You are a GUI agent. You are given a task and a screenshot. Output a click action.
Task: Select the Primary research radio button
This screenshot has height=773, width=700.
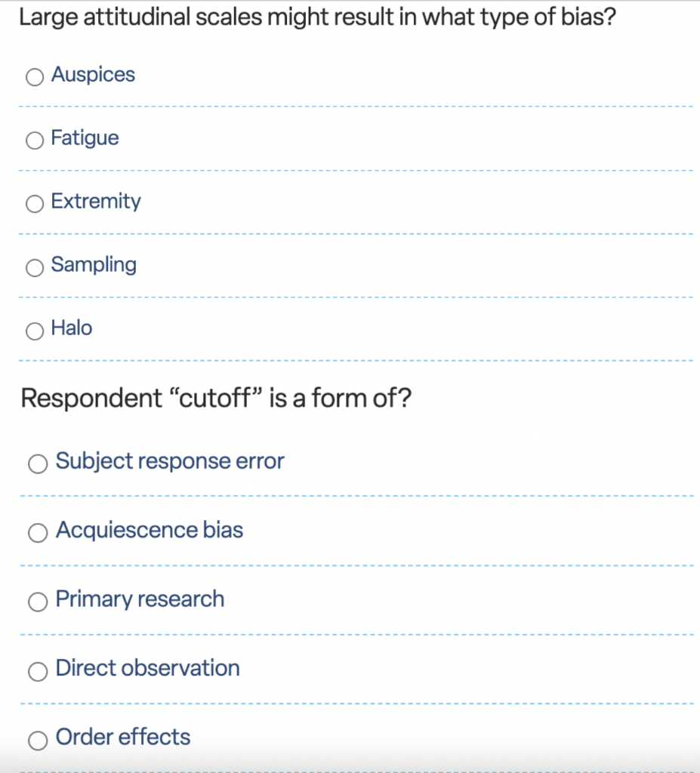[38, 602]
